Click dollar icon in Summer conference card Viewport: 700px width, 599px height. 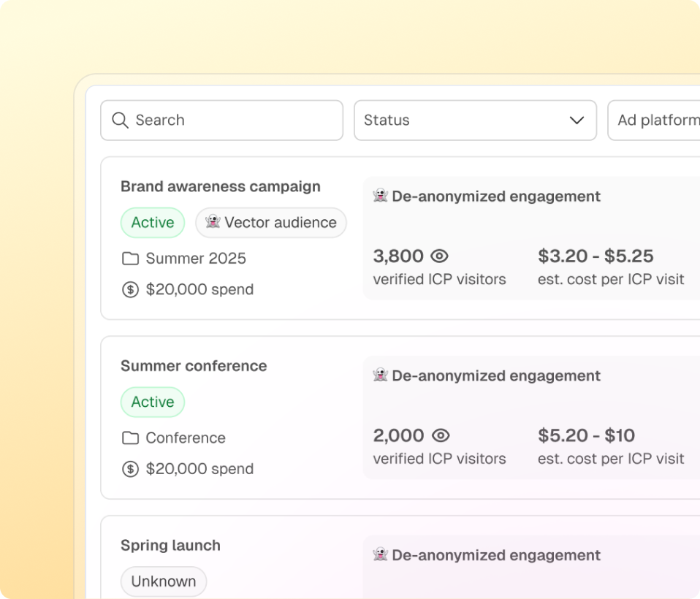[130, 469]
